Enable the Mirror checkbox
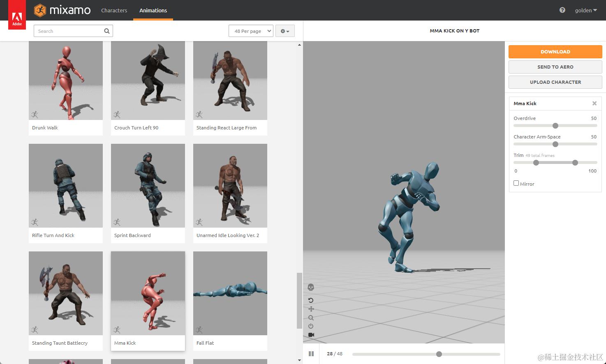The image size is (606, 364). pos(516,183)
